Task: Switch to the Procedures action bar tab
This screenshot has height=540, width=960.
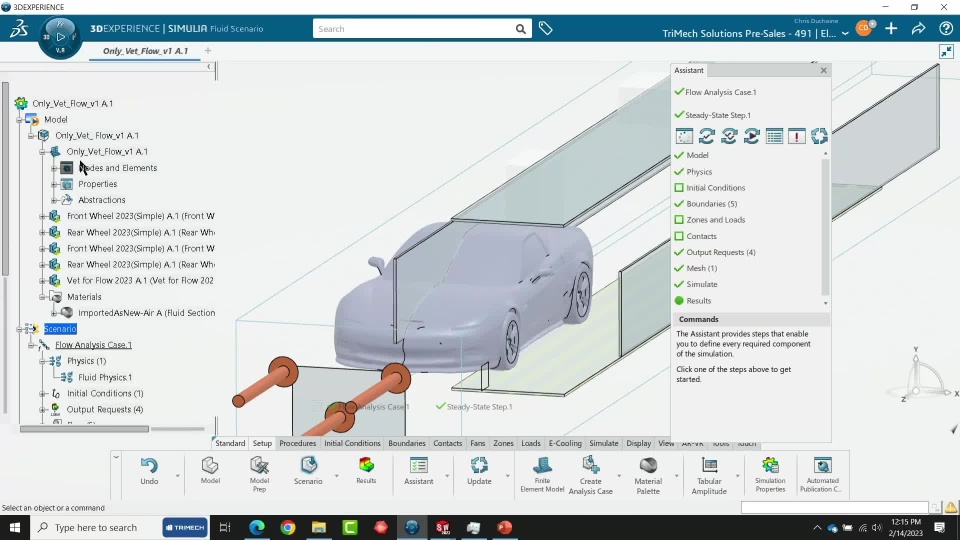Action: click(x=298, y=443)
